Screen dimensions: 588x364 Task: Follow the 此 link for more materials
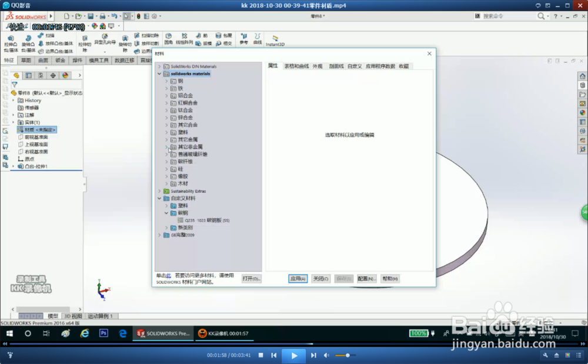169,276
